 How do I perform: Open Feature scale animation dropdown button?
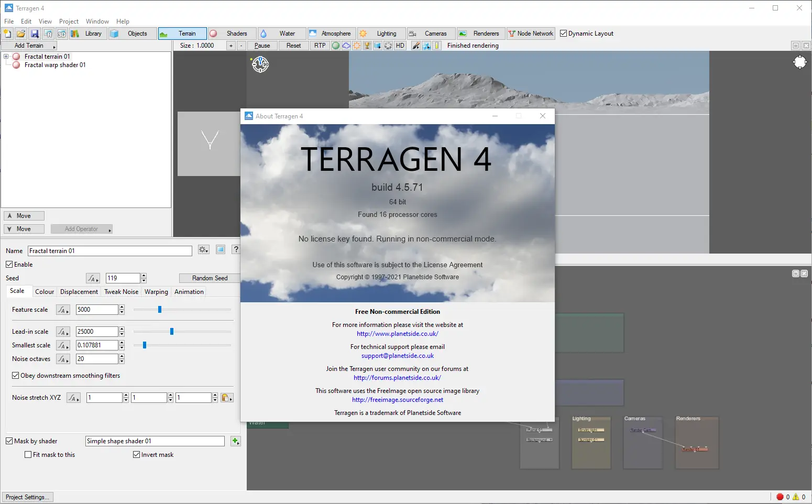click(63, 310)
